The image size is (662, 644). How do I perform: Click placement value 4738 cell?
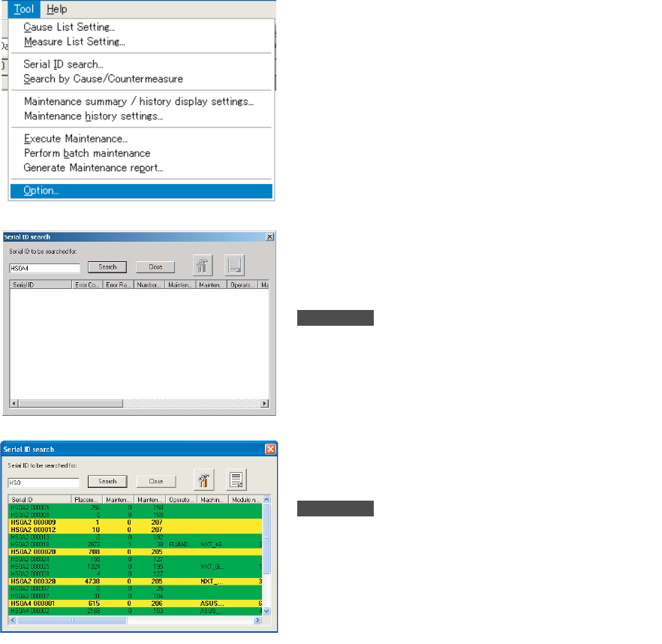(x=92, y=582)
